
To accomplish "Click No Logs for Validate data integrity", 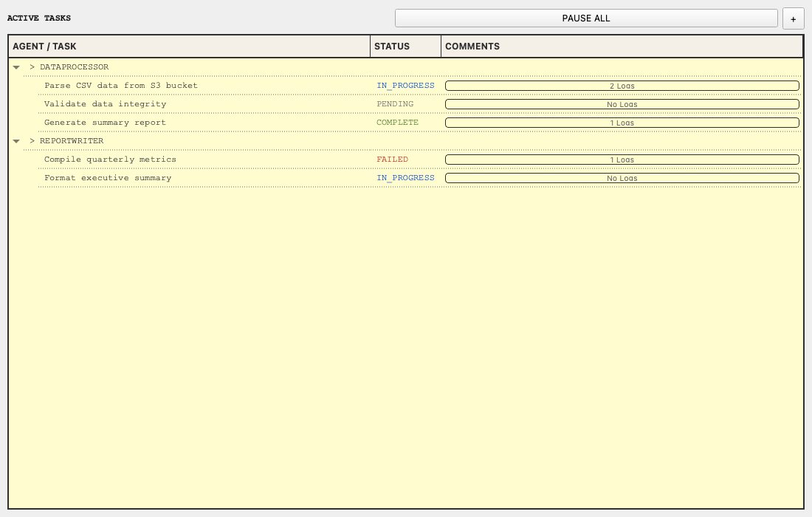I will [x=622, y=103].
